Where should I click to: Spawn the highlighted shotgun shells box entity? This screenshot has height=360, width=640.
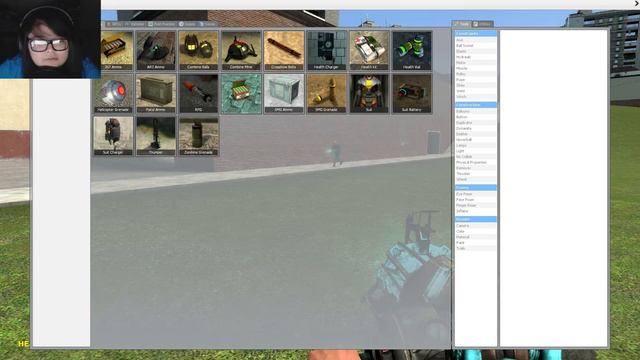(241, 93)
